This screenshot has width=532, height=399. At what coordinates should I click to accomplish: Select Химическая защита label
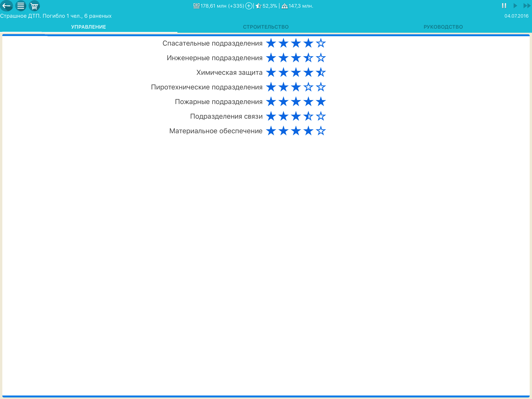[229, 72]
